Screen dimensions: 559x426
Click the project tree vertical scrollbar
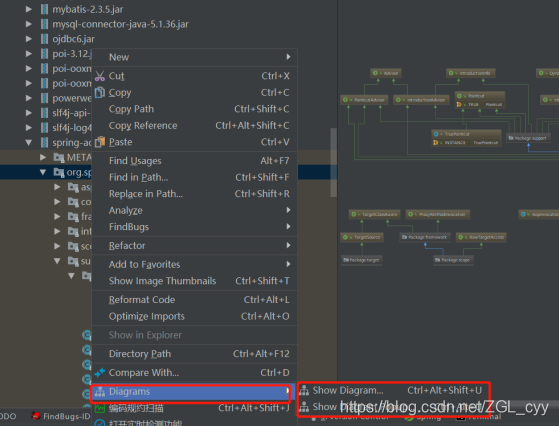point(334,162)
